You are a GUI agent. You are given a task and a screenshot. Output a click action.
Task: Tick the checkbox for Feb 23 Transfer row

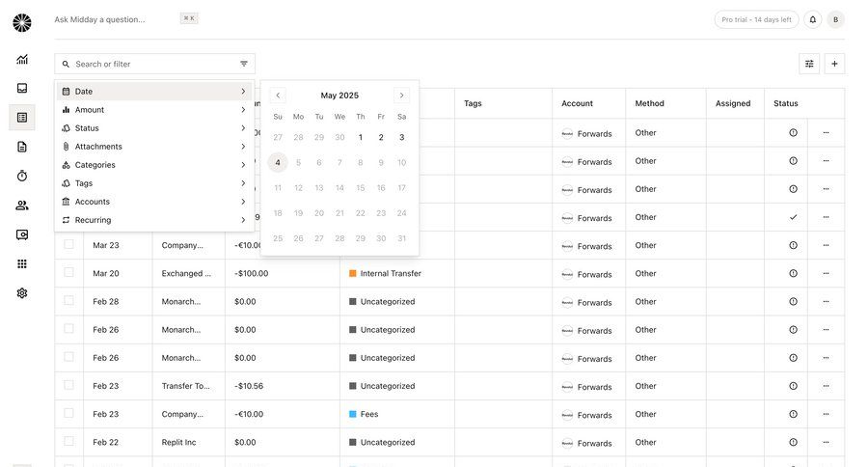coord(68,385)
